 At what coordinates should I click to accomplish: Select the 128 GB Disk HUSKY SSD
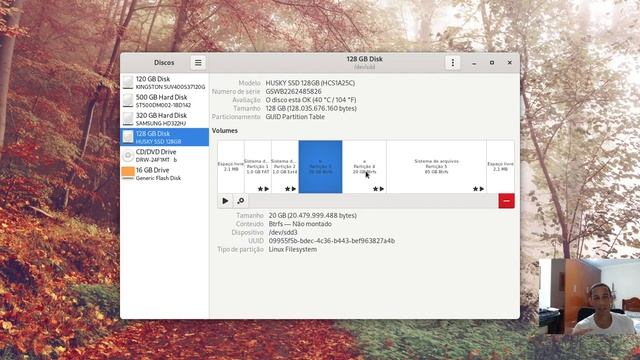click(164, 137)
